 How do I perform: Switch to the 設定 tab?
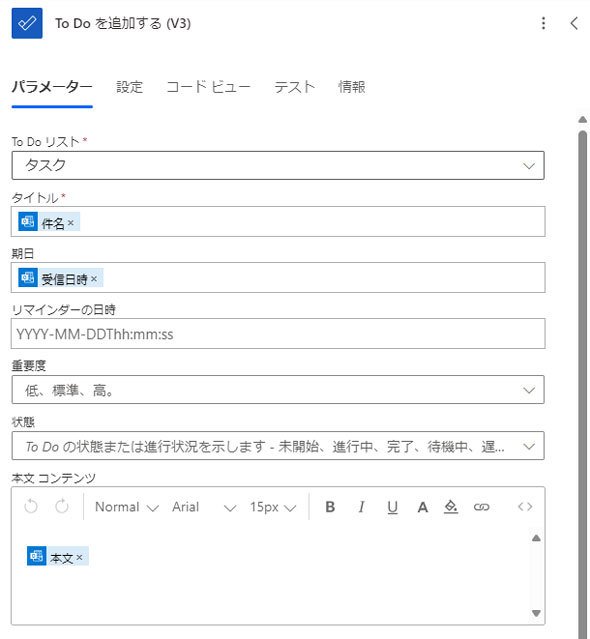[x=130, y=87]
